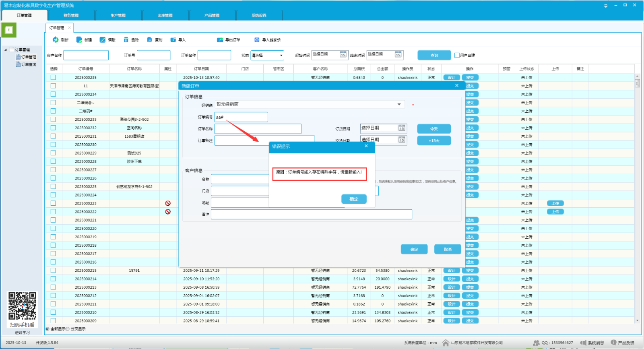
Task: Click the New (新建) order toolbar icon
Action: click(79, 40)
